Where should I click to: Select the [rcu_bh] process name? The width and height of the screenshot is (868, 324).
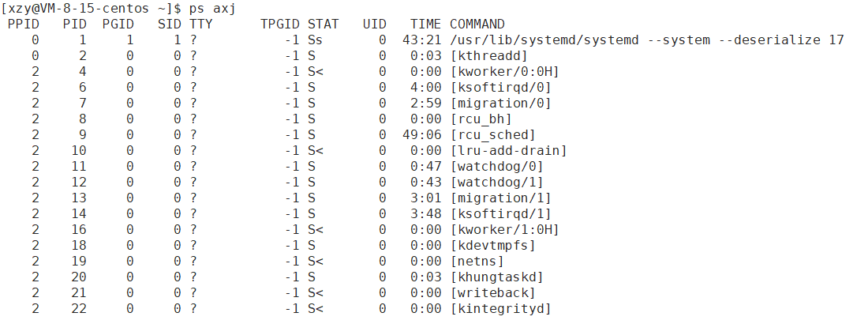481,119
